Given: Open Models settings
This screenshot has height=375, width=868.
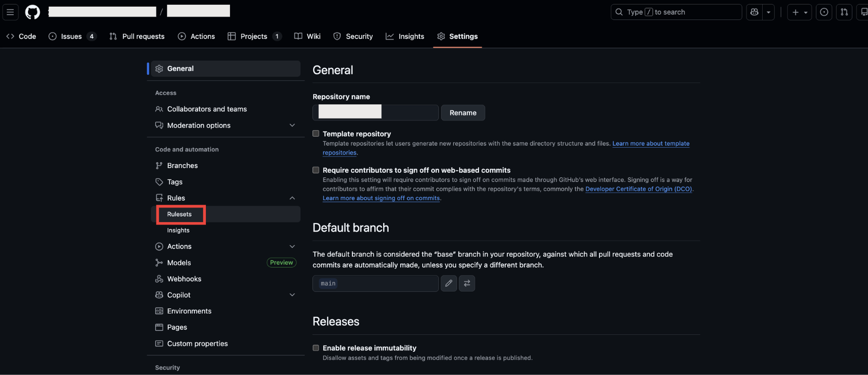Looking at the screenshot, I should click(226, 262).
